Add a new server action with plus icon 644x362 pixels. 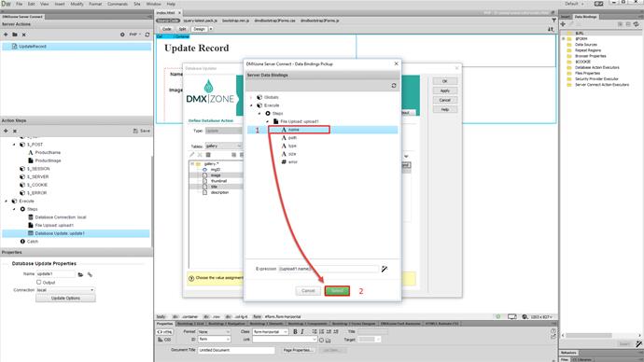click(6, 35)
